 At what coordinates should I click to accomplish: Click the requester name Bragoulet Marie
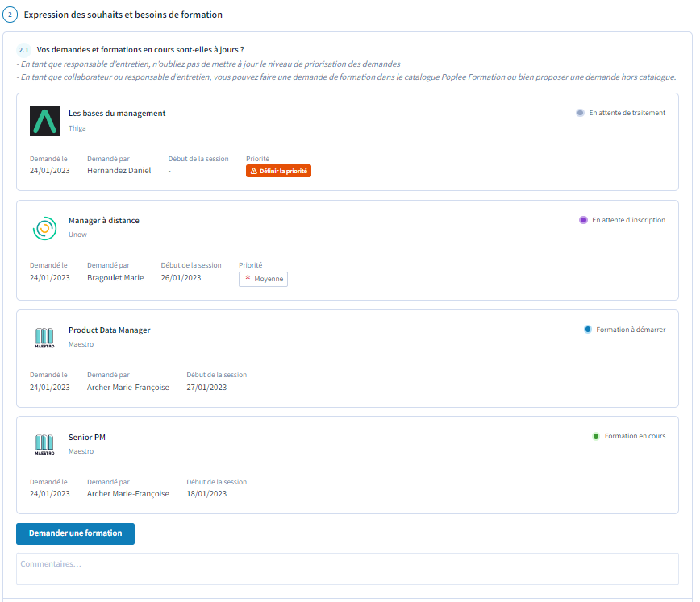(x=115, y=277)
